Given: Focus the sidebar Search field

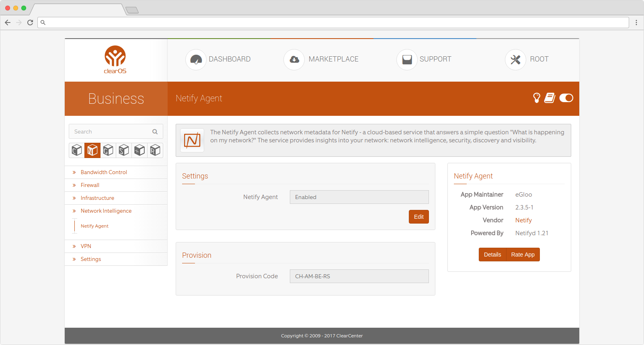Looking at the screenshot, I should click(x=116, y=131).
